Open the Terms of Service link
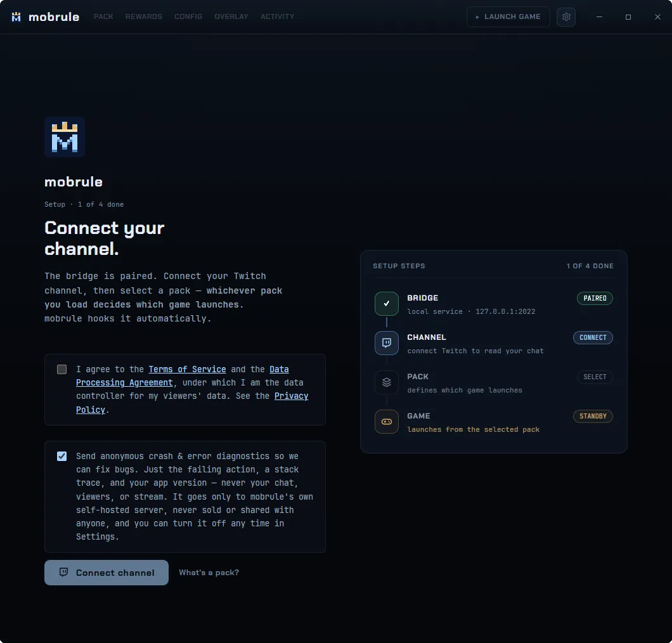This screenshot has height=643, width=672. coord(187,369)
